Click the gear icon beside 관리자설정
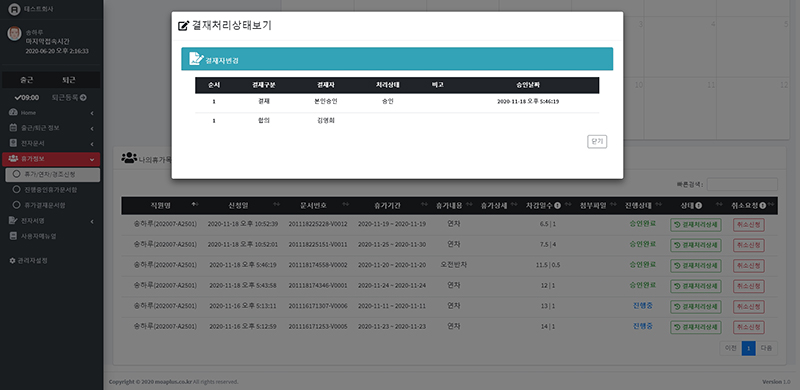 pyautogui.click(x=13, y=260)
